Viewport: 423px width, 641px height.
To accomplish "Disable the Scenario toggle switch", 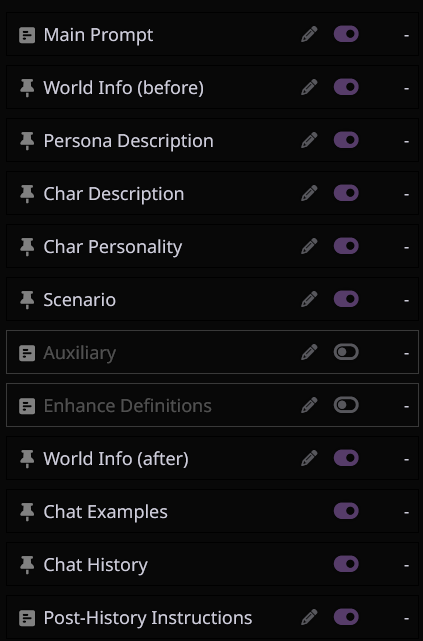I will [346, 299].
